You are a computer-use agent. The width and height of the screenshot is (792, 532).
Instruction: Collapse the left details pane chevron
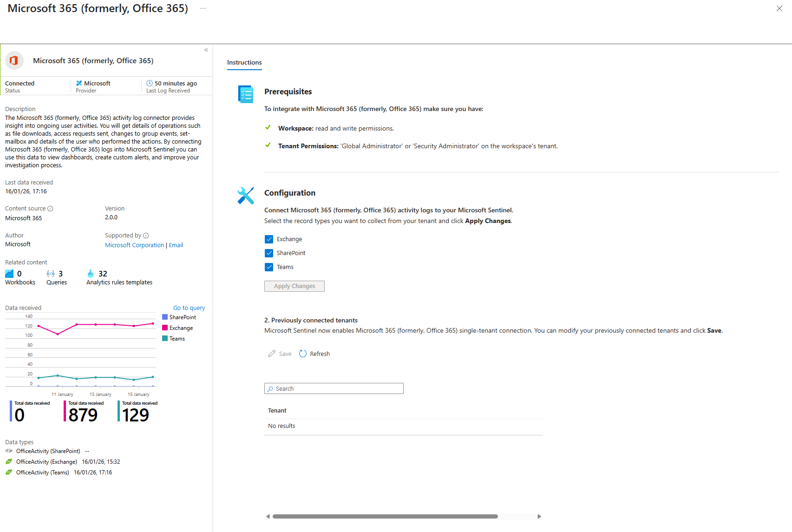pyautogui.click(x=206, y=50)
